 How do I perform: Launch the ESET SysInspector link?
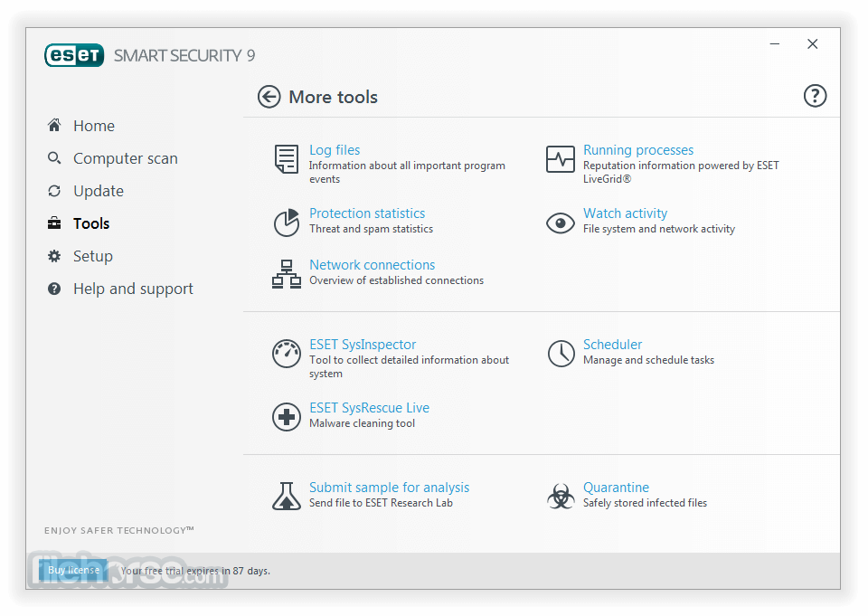tap(363, 345)
